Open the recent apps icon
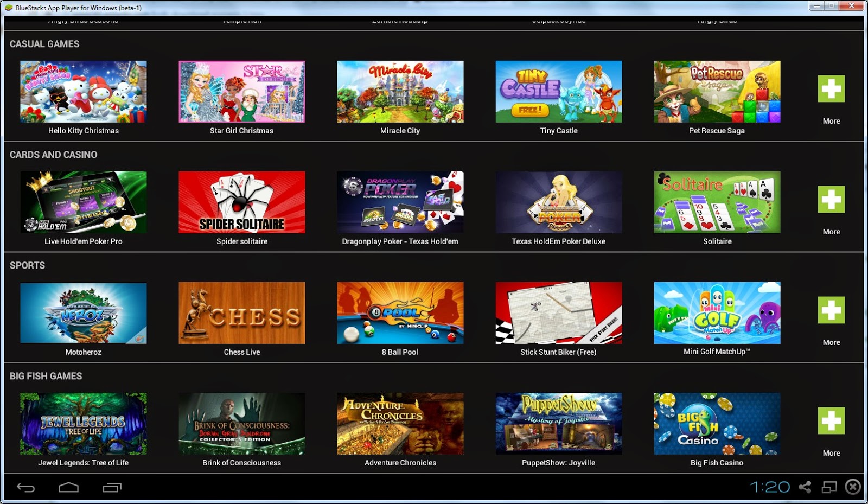Screen dimensions: 868x504 pos(112,487)
